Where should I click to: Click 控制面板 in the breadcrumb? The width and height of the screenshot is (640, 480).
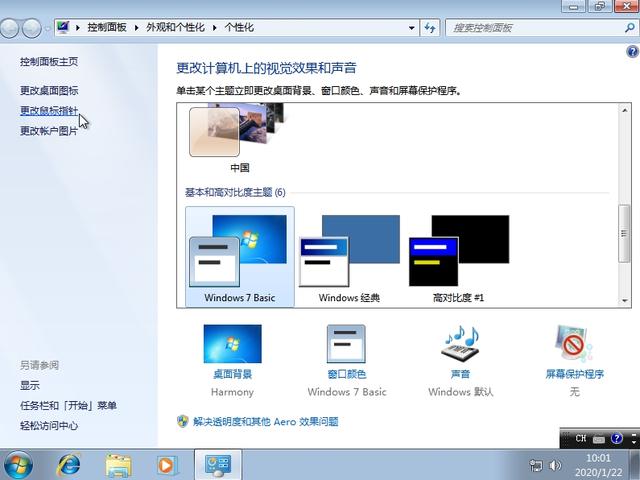(107, 27)
